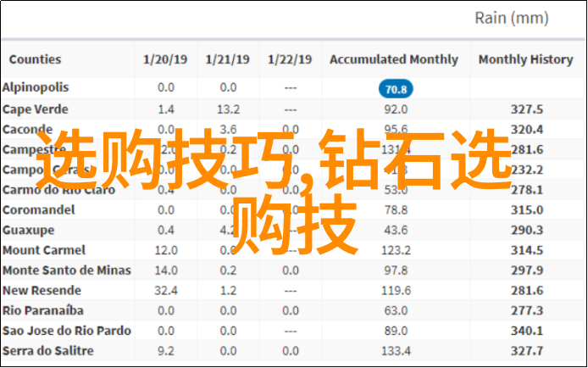Click the Counties column header

pyautogui.click(x=35, y=59)
